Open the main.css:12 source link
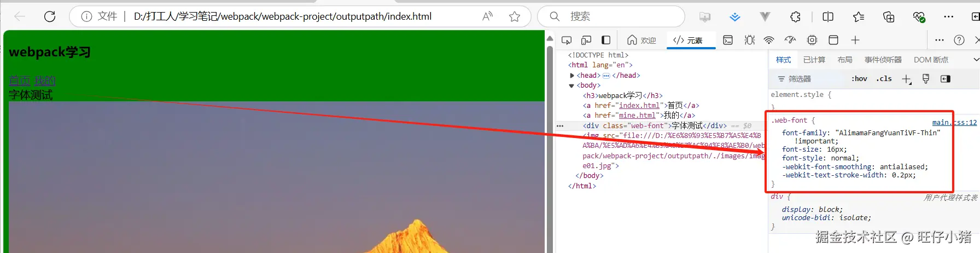 click(954, 123)
